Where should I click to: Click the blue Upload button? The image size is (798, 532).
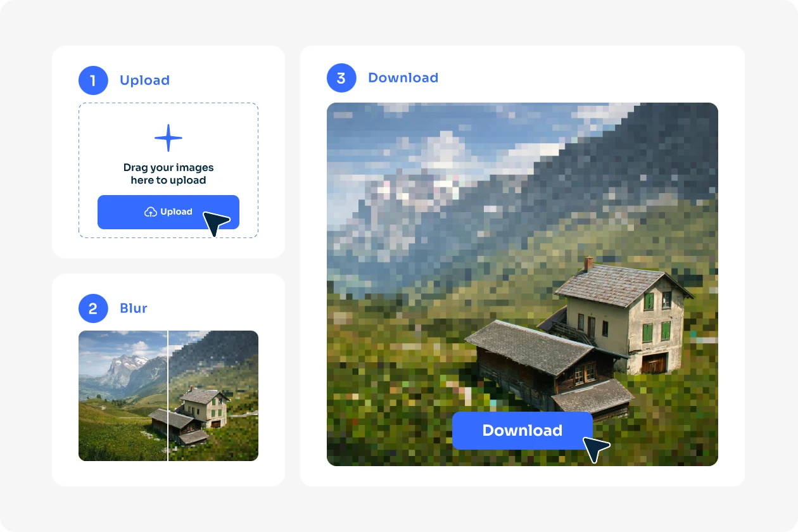168,212
